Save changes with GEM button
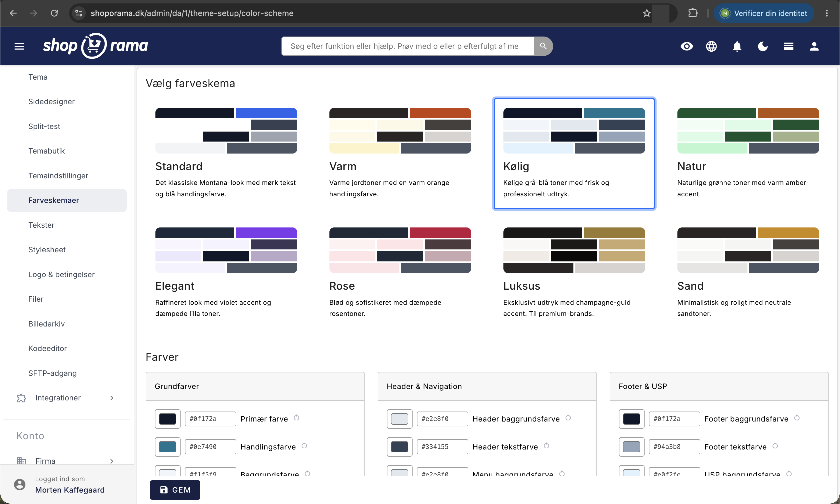Image resolution: width=840 pixels, height=504 pixels. [x=175, y=490]
